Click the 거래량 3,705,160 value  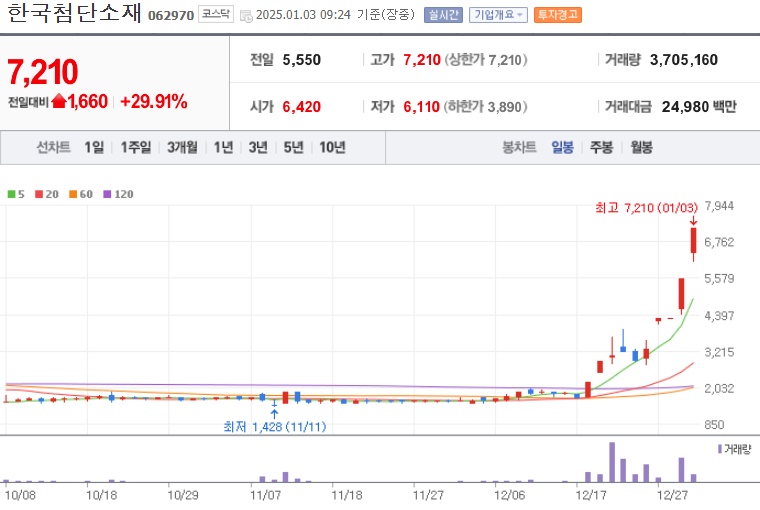(x=683, y=60)
